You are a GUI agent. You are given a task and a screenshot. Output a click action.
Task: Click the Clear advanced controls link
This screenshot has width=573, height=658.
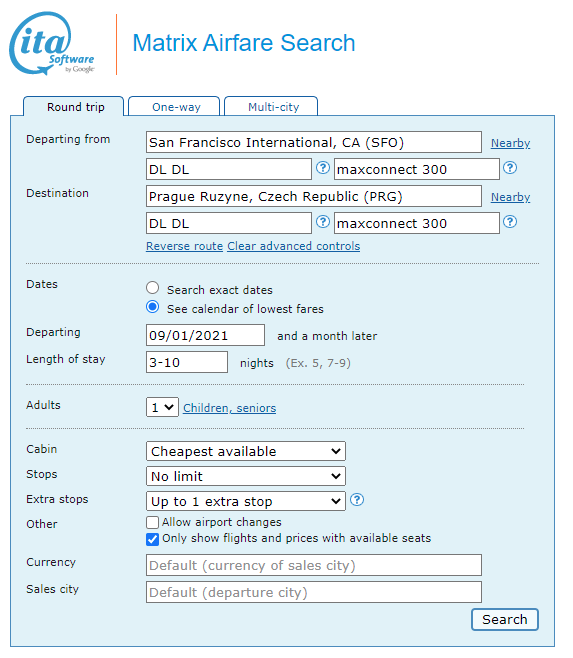point(294,246)
